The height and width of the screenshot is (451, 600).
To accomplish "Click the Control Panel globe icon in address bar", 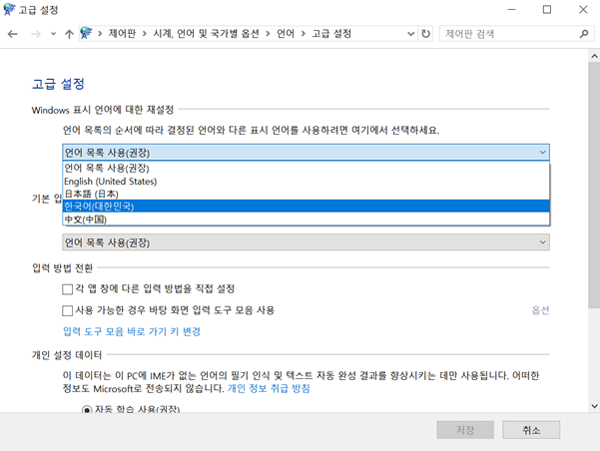I will click(86, 33).
